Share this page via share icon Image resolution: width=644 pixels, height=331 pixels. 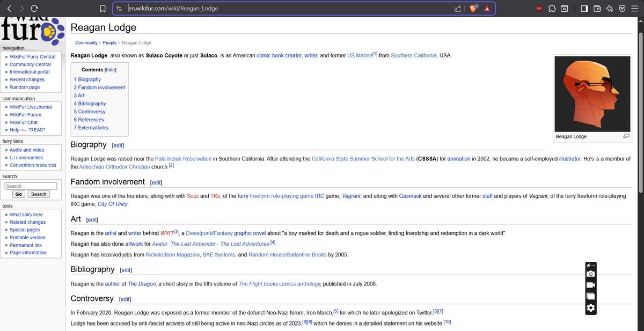(x=458, y=9)
